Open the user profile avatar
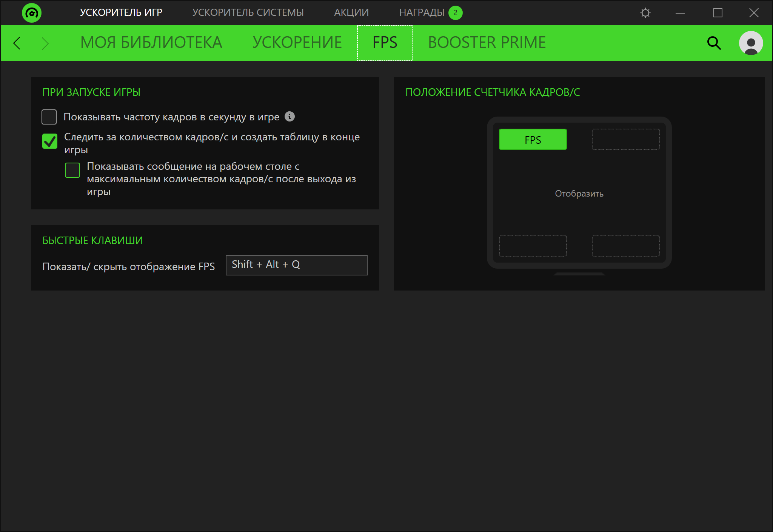 click(751, 43)
